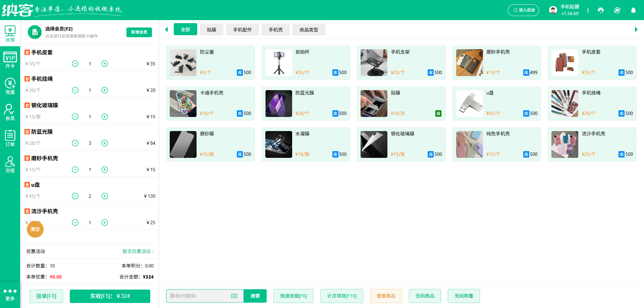644x308 pixels.
Task: Select 防蓝光膜 product card in grid
Action: [306, 104]
